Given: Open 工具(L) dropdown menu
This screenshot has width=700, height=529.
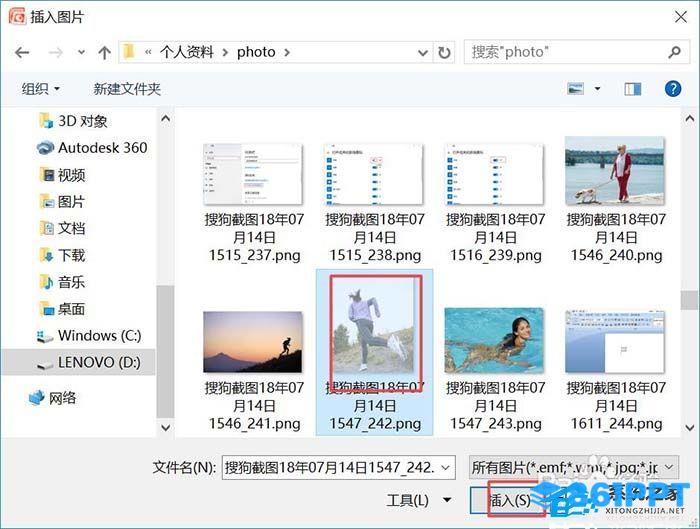Looking at the screenshot, I should tap(419, 500).
